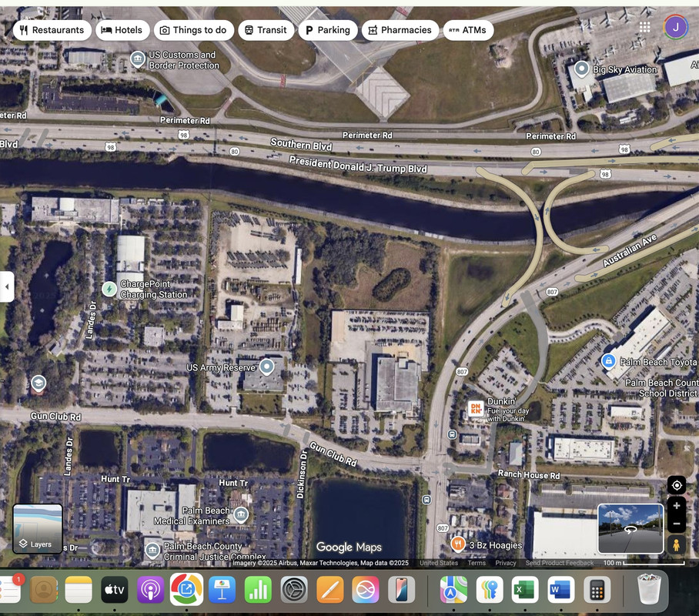Select the US Army Reserve pin
The width and height of the screenshot is (699, 616).
click(266, 367)
